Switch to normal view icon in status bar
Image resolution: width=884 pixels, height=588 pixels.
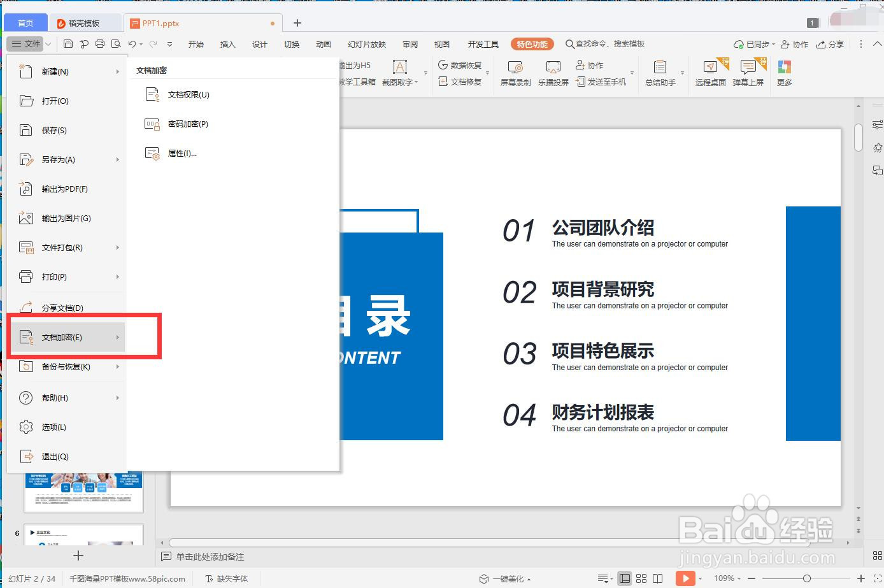point(625,578)
